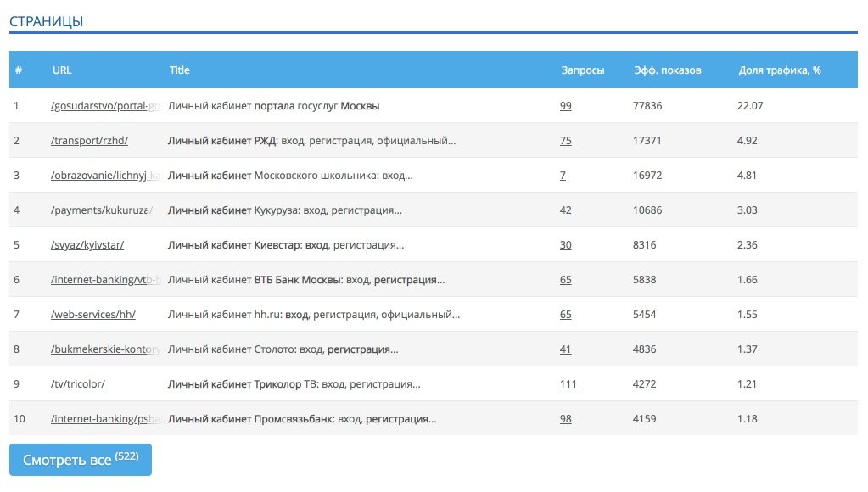Click impressions value 16972
The width and height of the screenshot is (868, 492).
coord(647,176)
